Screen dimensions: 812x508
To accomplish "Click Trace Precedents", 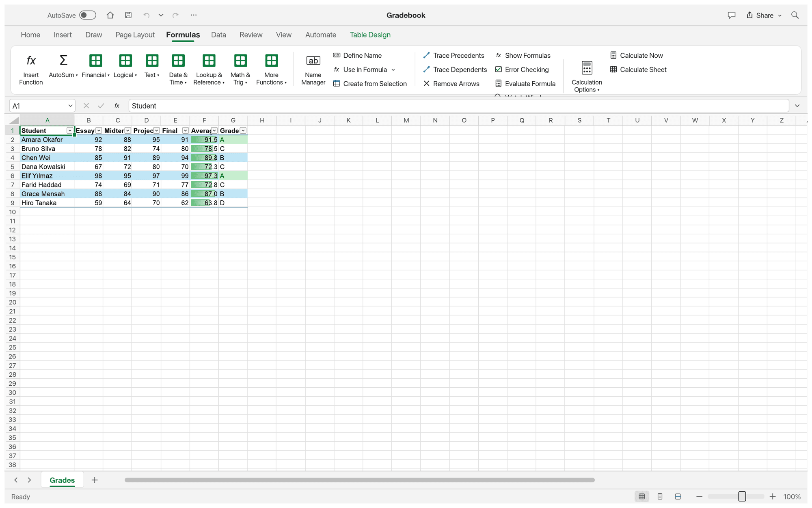I will click(x=454, y=55).
